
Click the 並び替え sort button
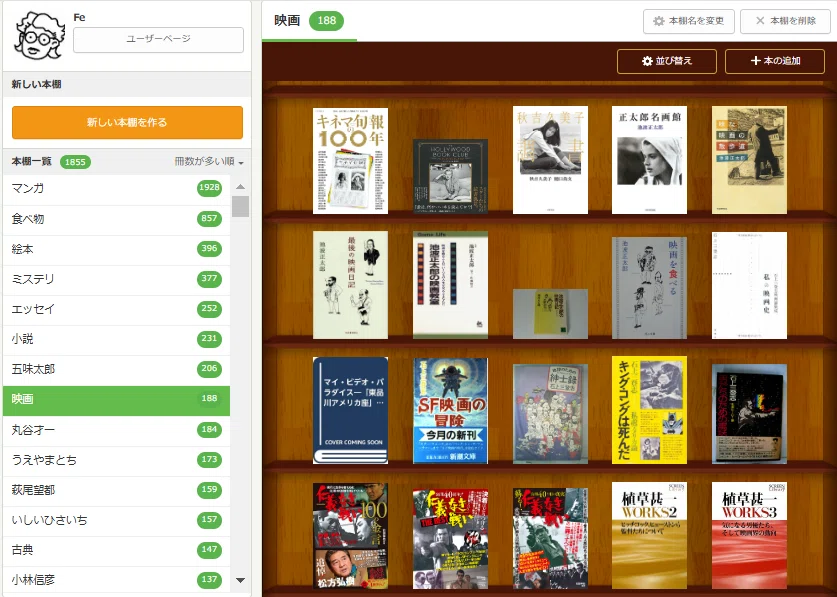667,61
